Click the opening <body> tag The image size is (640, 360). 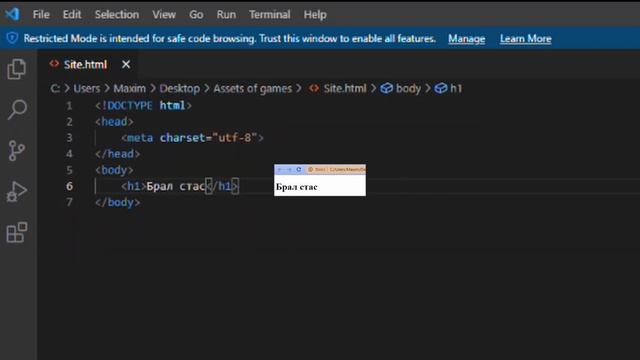coord(114,170)
